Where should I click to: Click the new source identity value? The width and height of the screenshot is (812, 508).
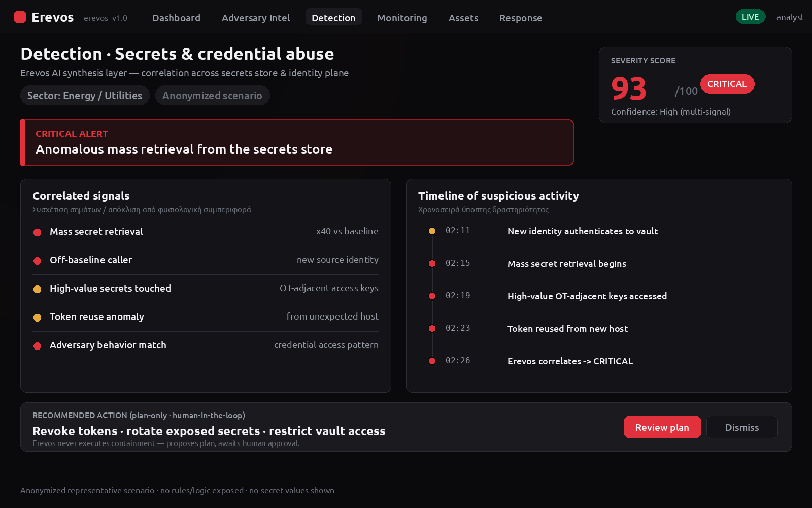coord(337,260)
